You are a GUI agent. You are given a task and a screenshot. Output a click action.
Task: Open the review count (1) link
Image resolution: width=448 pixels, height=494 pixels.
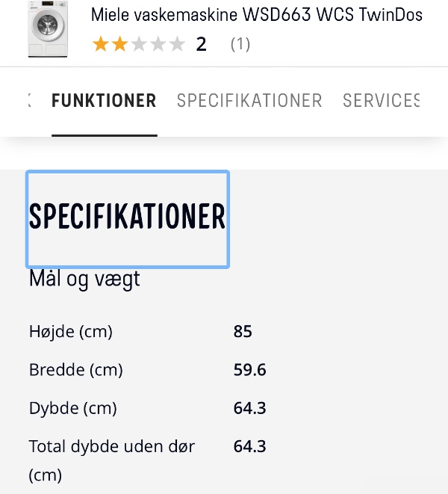pyautogui.click(x=240, y=45)
